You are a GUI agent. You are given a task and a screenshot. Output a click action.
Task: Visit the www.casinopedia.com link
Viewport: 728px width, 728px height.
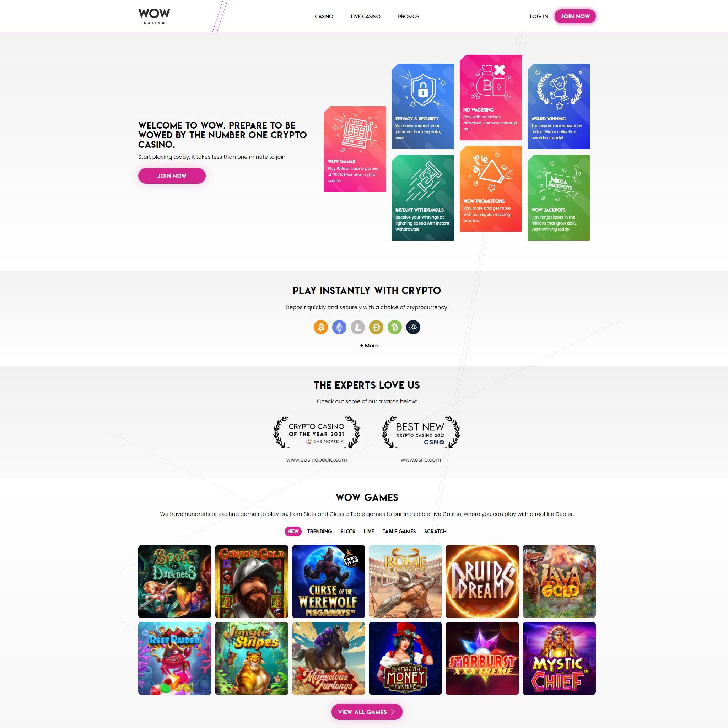[x=317, y=459]
